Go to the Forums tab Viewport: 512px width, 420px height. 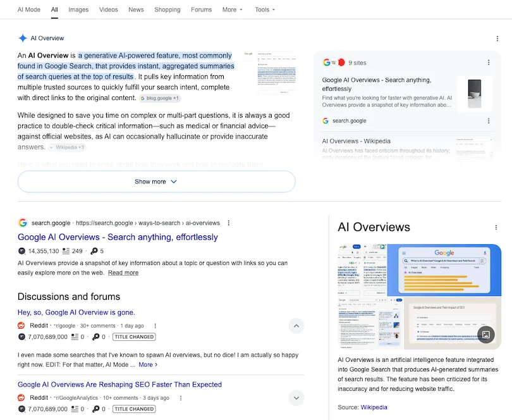pos(201,9)
